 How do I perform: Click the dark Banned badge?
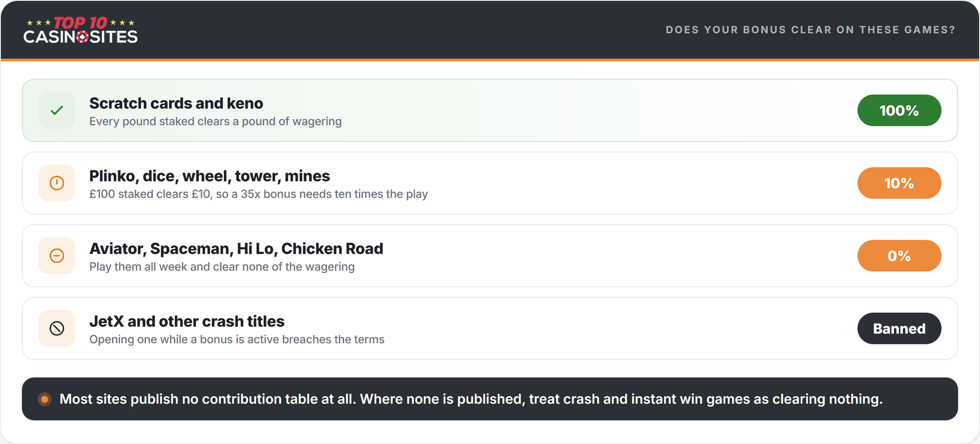click(x=899, y=329)
